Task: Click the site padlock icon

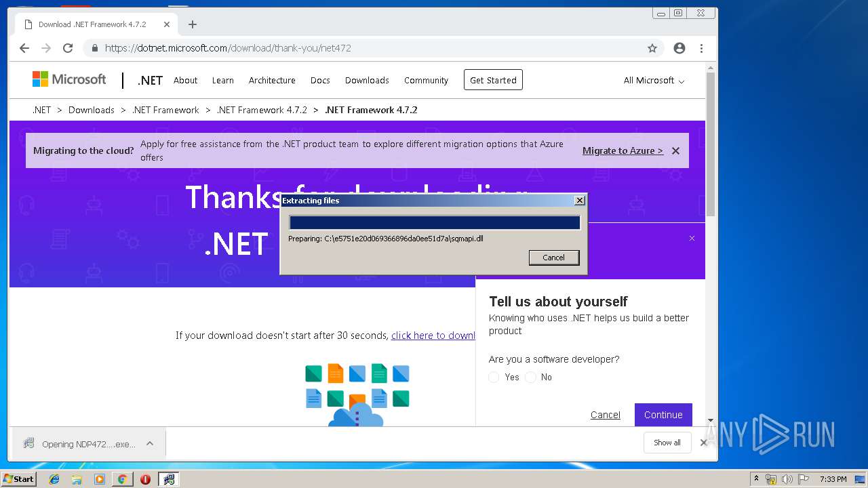Action: 94,48
